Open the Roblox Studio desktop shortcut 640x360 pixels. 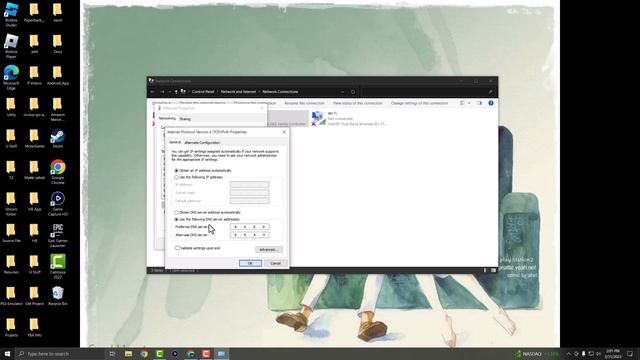pyautogui.click(x=11, y=14)
